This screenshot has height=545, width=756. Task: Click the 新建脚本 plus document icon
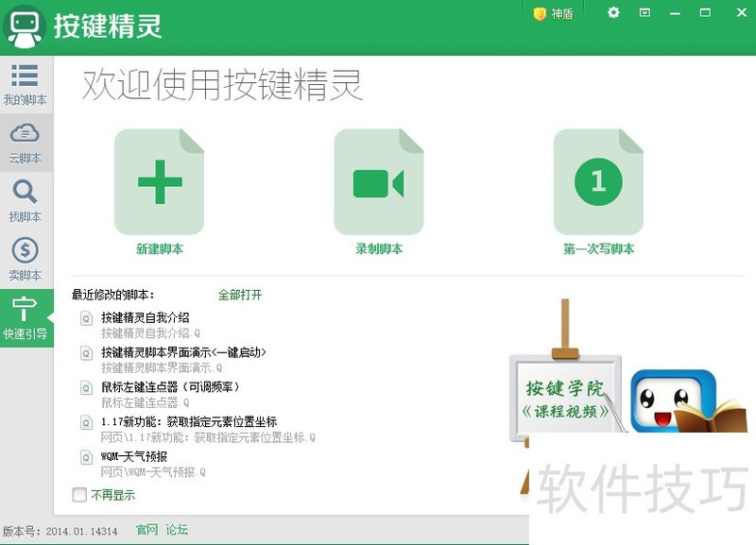click(x=159, y=181)
